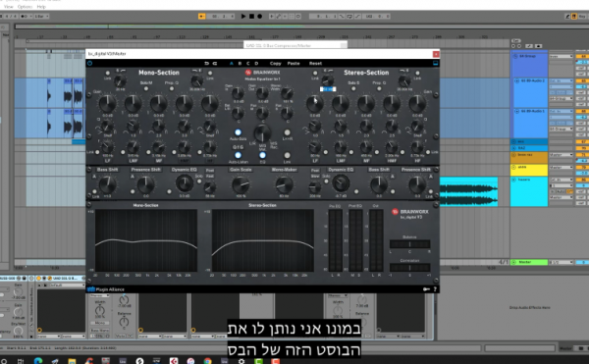Select the yellow track header
The image size is (589, 364).
coord(529,170)
